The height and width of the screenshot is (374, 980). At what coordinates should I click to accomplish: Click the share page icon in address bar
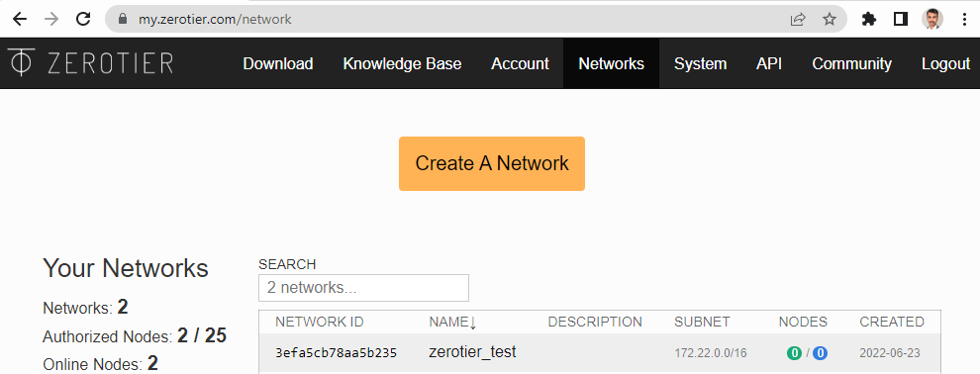pos(798,20)
